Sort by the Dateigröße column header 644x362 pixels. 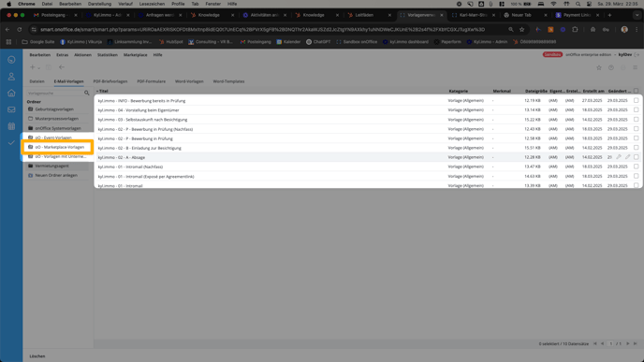click(x=535, y=91)
